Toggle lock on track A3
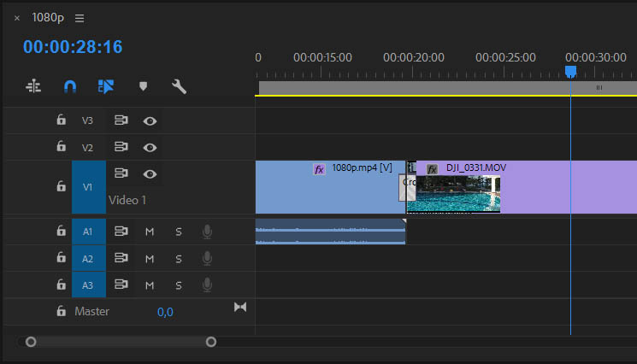The height and width of the screenshot is (364, 637). tap(61, 285)
